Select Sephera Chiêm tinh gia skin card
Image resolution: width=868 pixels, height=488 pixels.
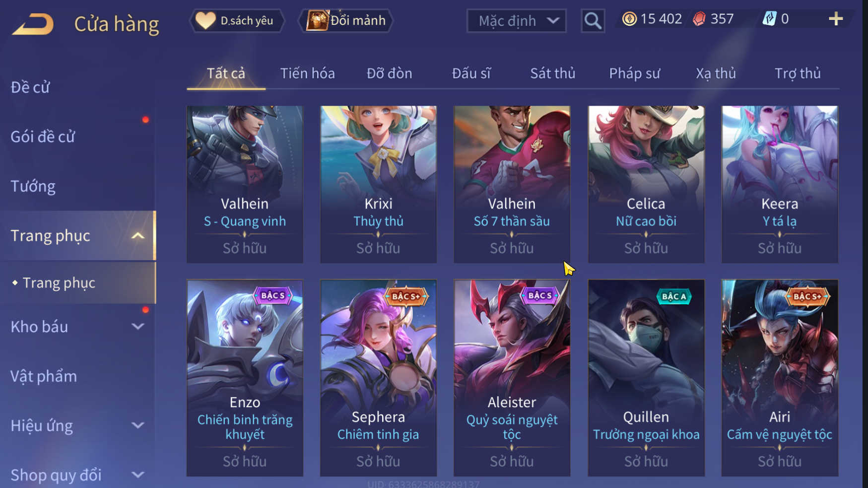378,378
